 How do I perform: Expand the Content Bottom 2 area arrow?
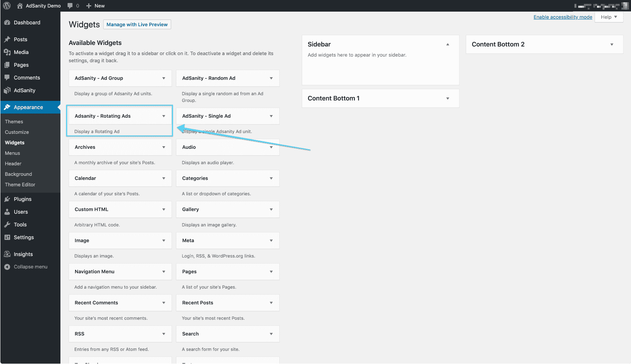611,45
